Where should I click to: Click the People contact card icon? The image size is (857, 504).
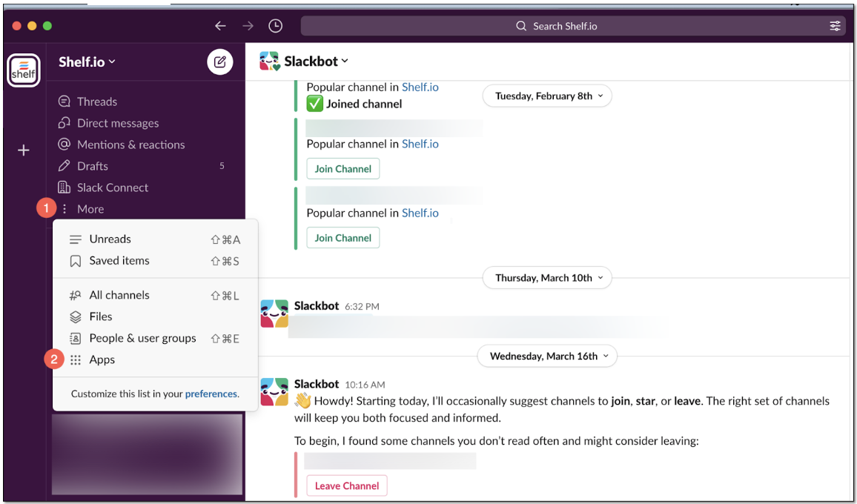(76, 339)
